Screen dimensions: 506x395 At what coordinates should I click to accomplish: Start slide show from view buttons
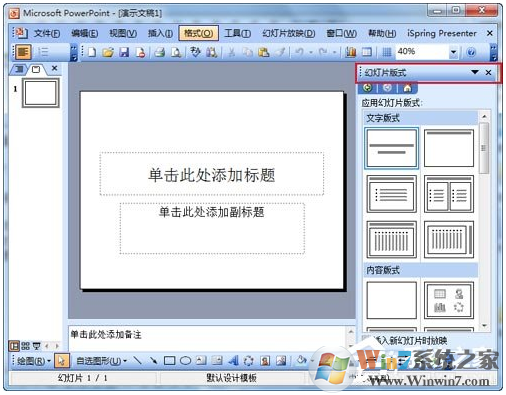click(36, 346)
